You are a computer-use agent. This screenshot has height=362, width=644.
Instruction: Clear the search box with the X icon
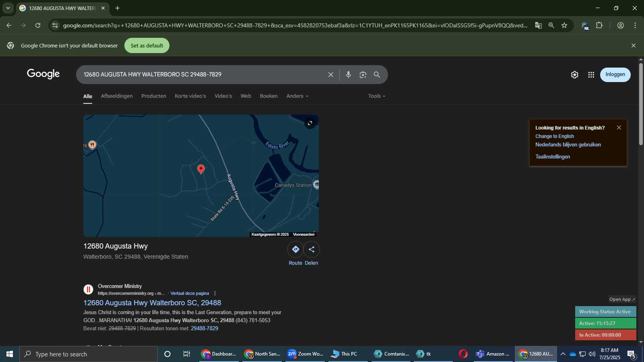click(x=331, y=74)
